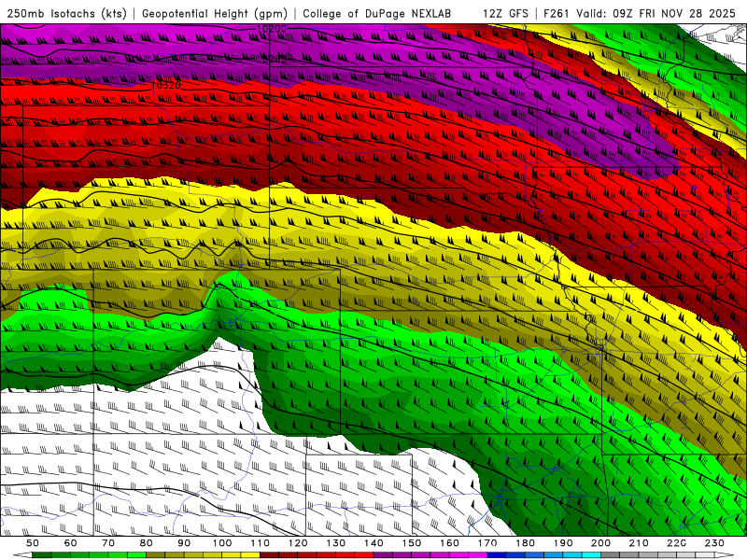Click the '12Z GFS' model run label

(x=505, y=13)
